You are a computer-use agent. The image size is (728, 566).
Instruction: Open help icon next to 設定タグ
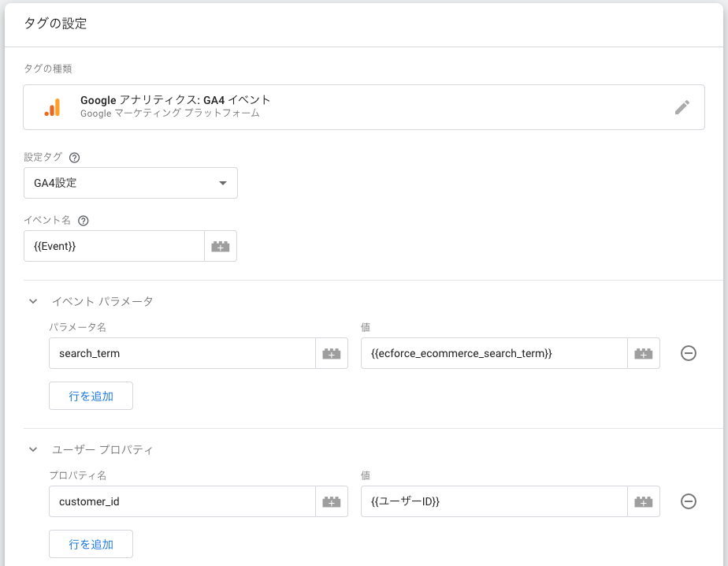(74, 158)
